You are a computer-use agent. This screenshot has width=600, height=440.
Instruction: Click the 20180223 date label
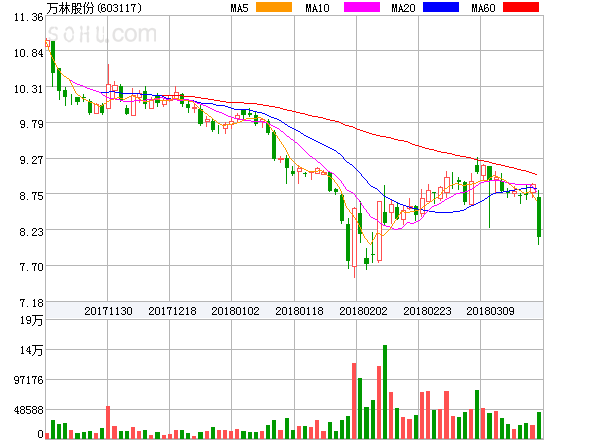[x=427, y=311]
